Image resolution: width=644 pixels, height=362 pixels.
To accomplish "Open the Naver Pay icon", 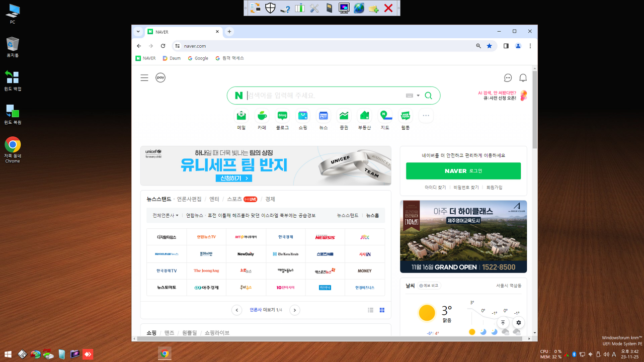I will tap(160, 77).
